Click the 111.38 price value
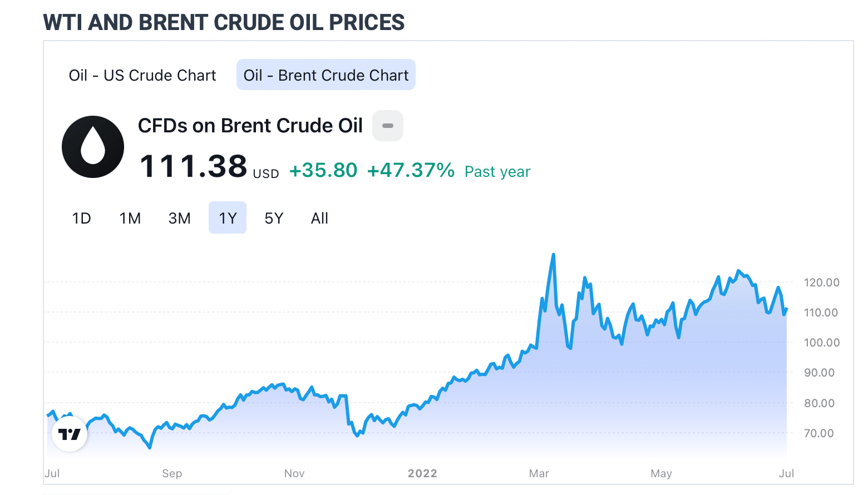 (x=194, y=166)
